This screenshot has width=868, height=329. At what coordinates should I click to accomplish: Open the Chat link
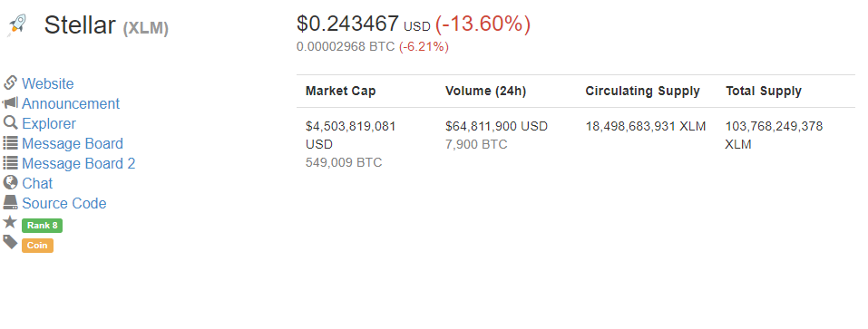(37, 183)
